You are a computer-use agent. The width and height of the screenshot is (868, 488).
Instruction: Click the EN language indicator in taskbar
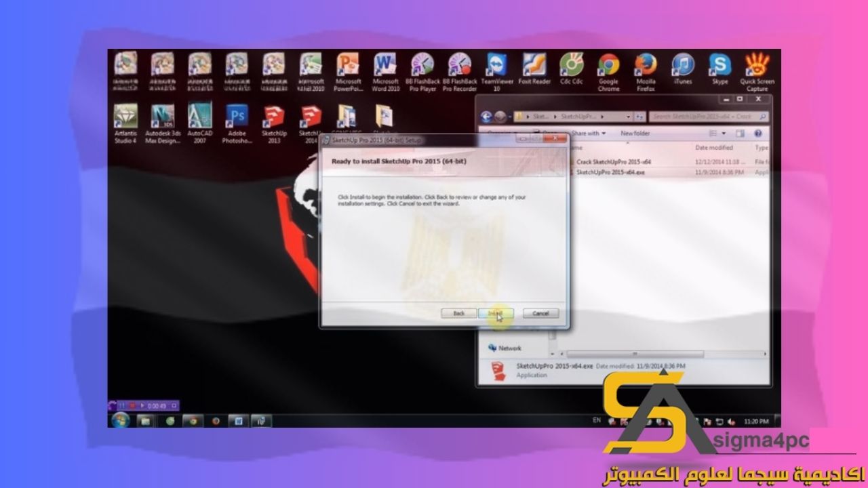(597, 420)
